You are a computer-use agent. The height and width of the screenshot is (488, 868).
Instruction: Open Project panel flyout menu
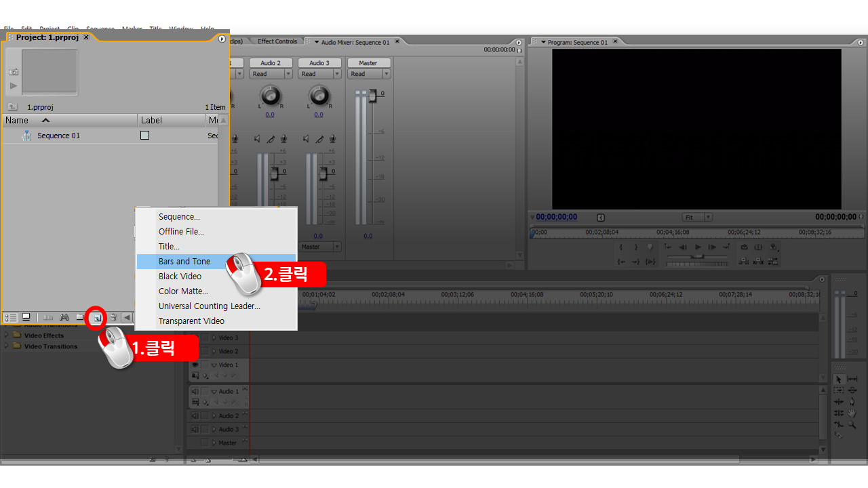click(x=222, y=39)
